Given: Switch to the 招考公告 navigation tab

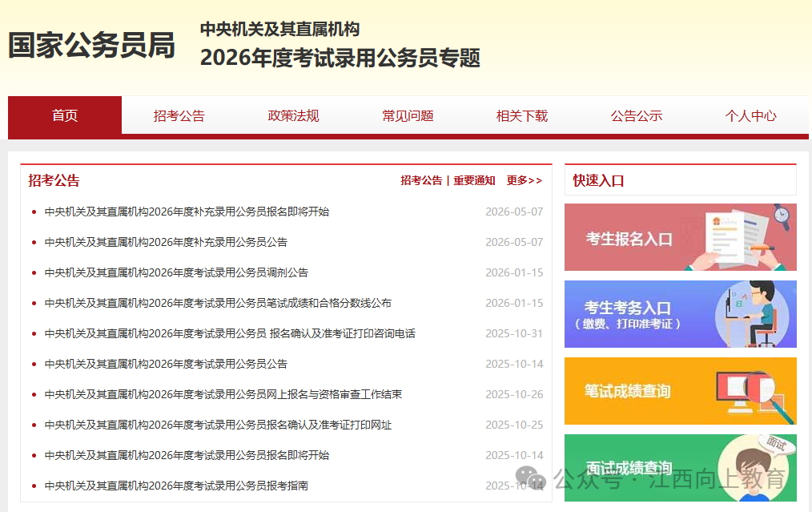Looking at the screenshot, I should (179, 115).
